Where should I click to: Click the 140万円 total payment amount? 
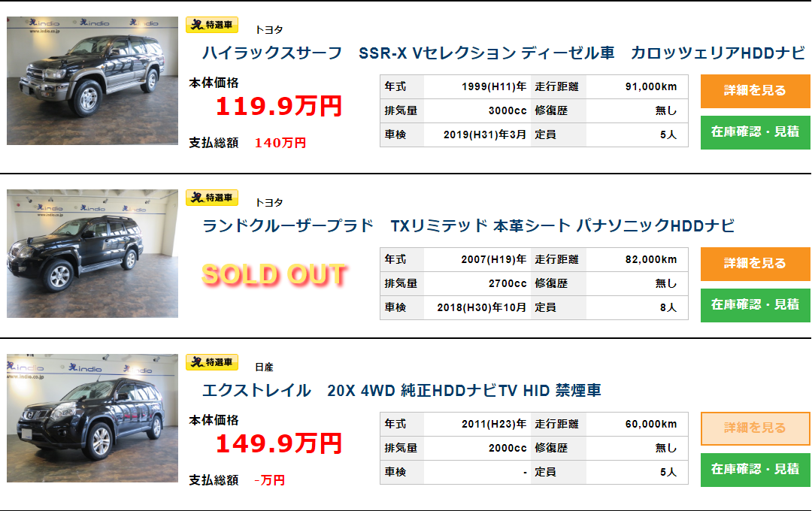click(280, 143)
